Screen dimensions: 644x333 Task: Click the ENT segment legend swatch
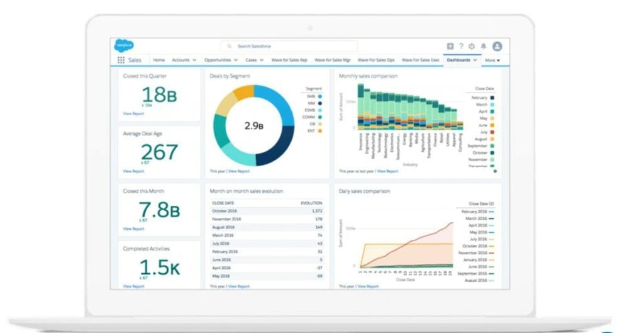tap(320, 131)
